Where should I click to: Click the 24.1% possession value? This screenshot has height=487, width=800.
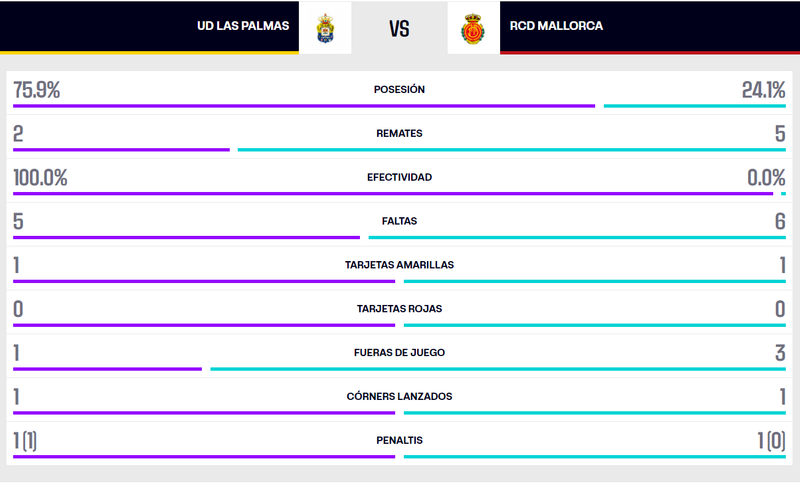(763, 90)
